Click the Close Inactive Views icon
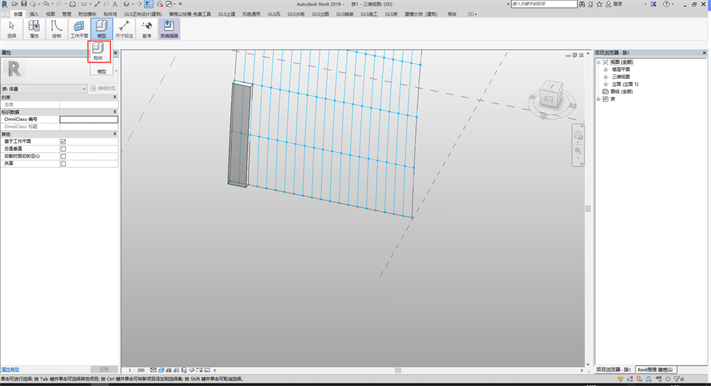Screen dimensions: 711x386 click(x=160, y=4)
